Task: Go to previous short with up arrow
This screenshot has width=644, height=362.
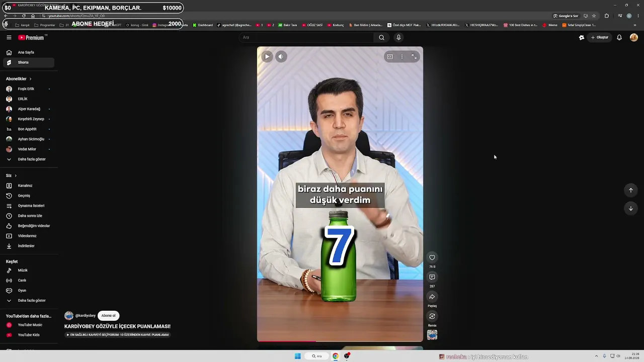Action: (x=631, y=190)
